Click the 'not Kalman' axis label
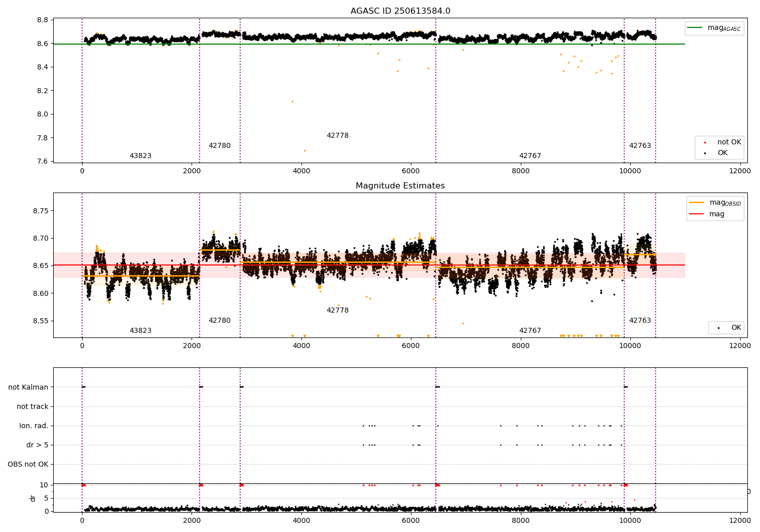The image size is (760, 532). pos(28,387)
